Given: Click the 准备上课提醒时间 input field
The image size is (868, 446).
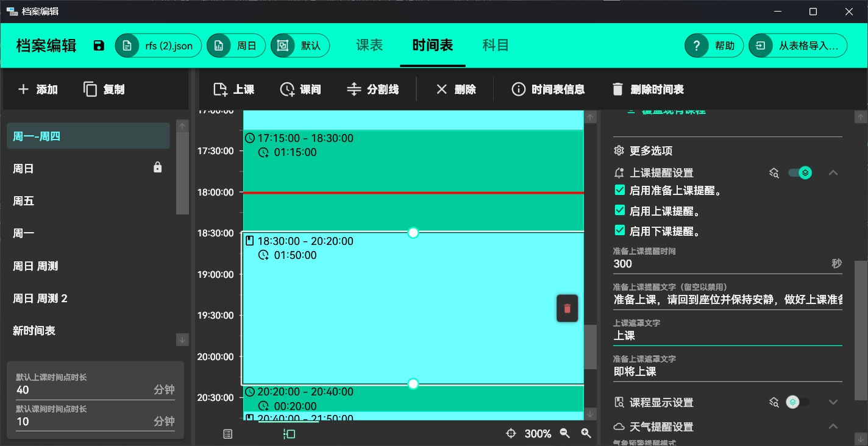Looking at the screenshot, I should [719, 264].
